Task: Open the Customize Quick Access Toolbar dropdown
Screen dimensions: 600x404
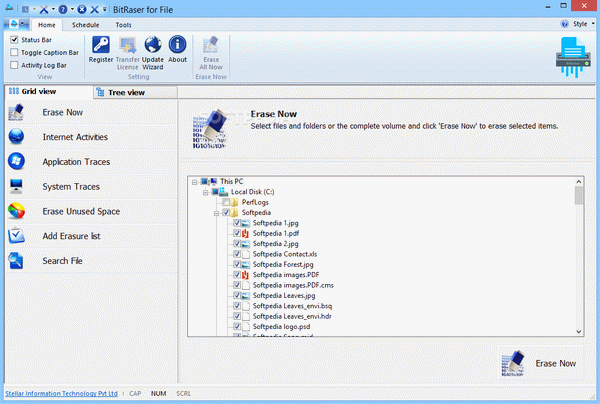Action: coord(104,9)
